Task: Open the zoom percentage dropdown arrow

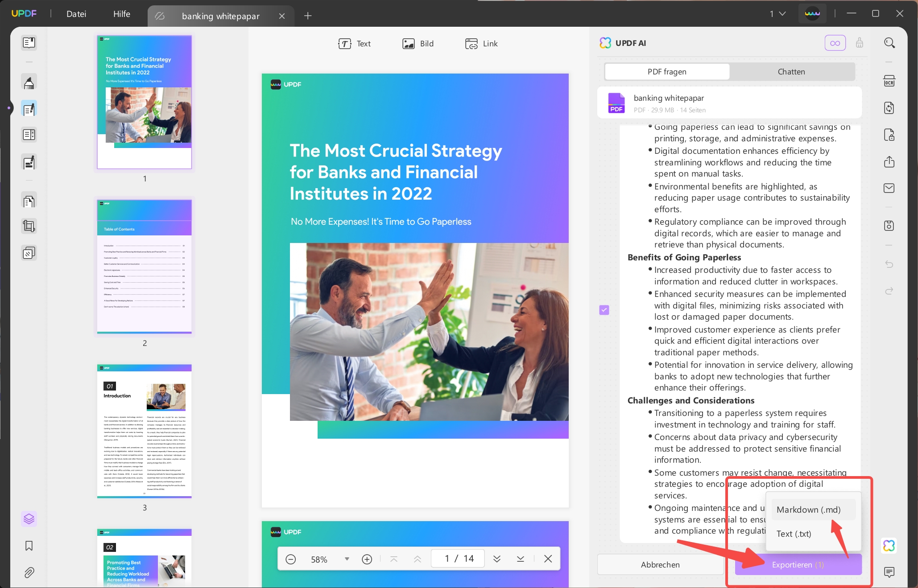Action: (x=347, y=559)
